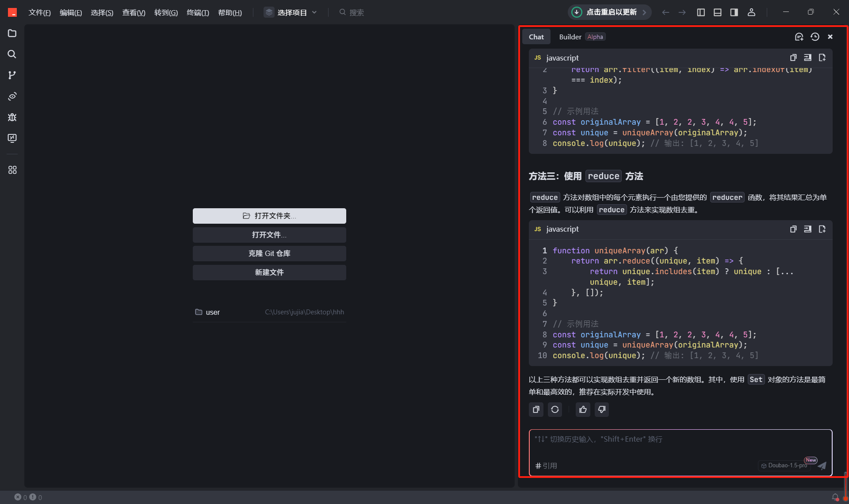The height and width of the screenshot is (504, 849).
Task: Thumbs up the chat response
Action: 583,409
